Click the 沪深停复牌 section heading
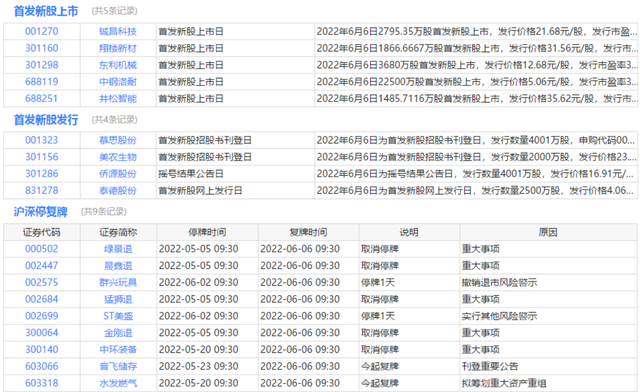640x392 pixels. pyautogui.click(x=40, y=212)
